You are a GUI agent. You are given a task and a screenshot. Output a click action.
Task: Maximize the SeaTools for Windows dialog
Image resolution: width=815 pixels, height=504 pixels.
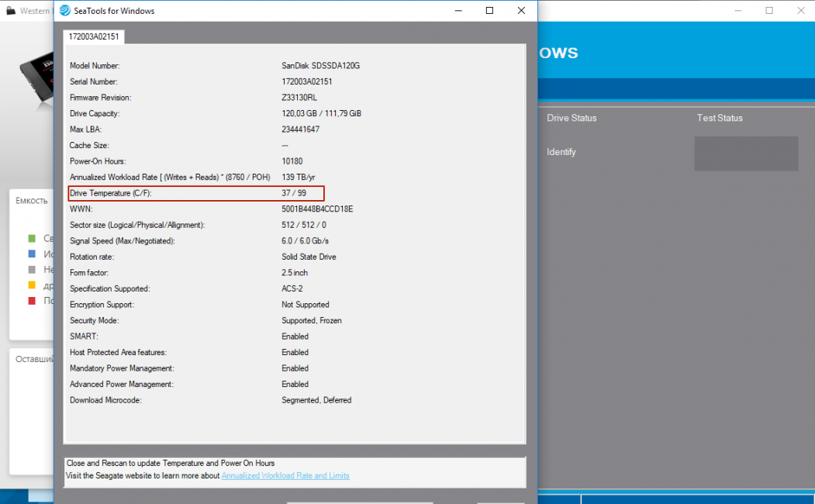point(489,11)
